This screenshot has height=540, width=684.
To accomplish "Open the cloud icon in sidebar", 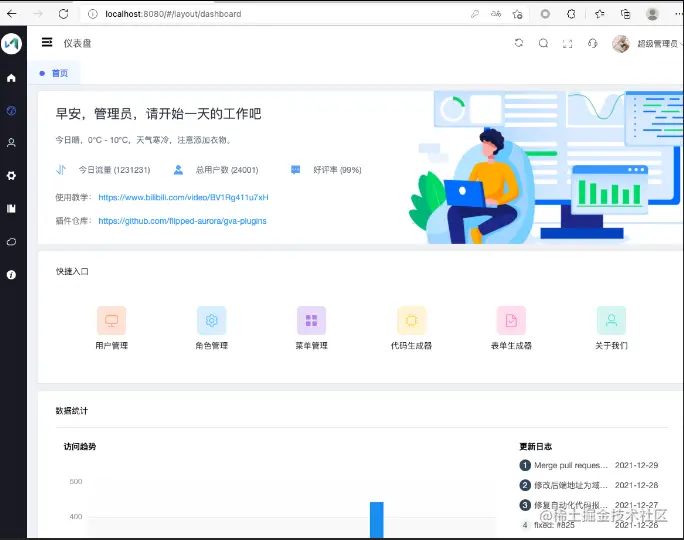I will 11,242.
